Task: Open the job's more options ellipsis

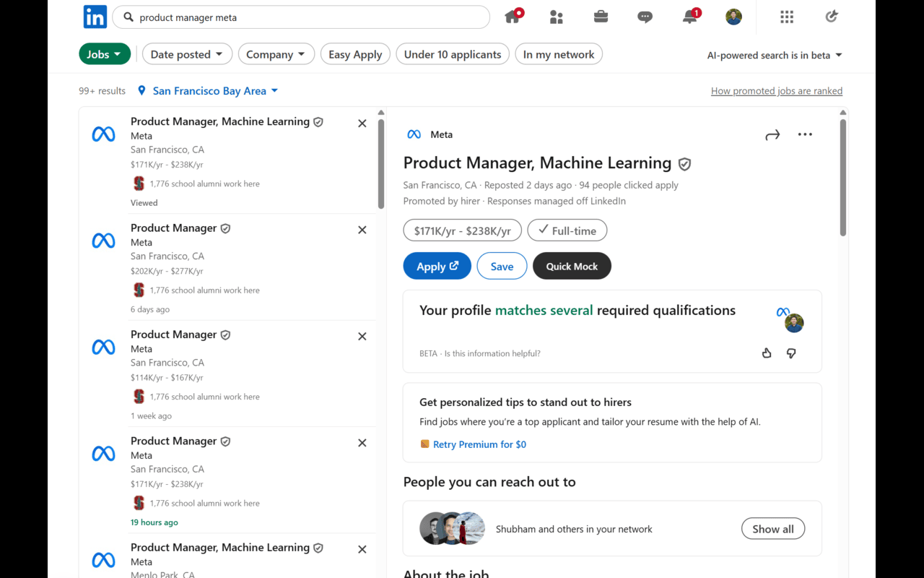Action: click(x=805, y=134)
